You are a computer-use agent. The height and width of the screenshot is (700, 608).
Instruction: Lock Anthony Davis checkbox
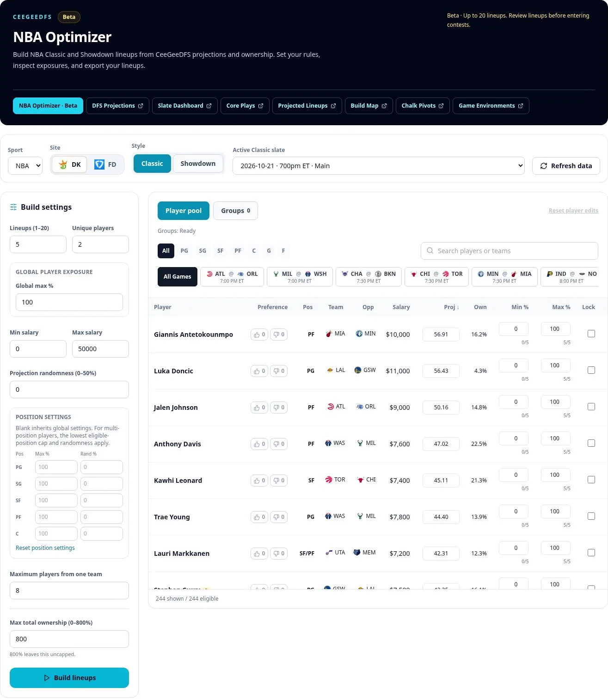pyautogui.click(x=591, y=443)
